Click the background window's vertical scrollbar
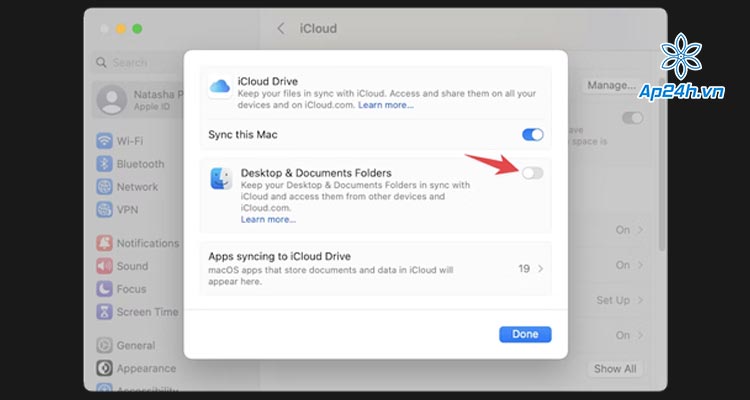Screen dimensions: 750x400 pyautogui.click(x=662, y=165)
